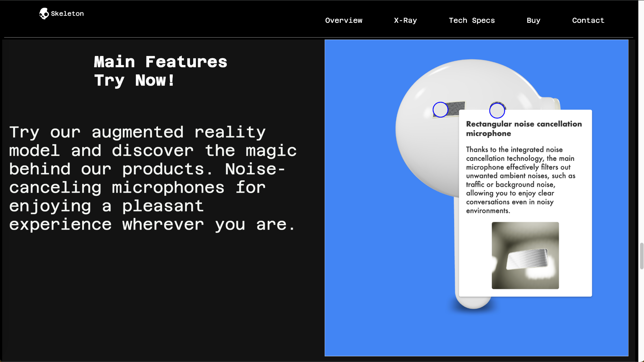The image size is (644, 362).
Task: Open the Tech Specs nav link
Action: click(472, 20)
